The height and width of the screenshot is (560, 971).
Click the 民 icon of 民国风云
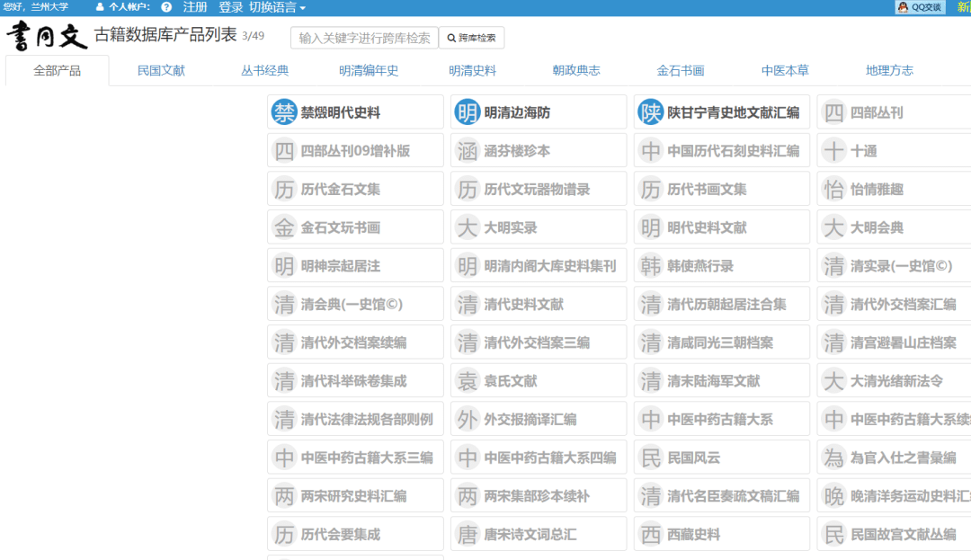click(x=651, y=458)
